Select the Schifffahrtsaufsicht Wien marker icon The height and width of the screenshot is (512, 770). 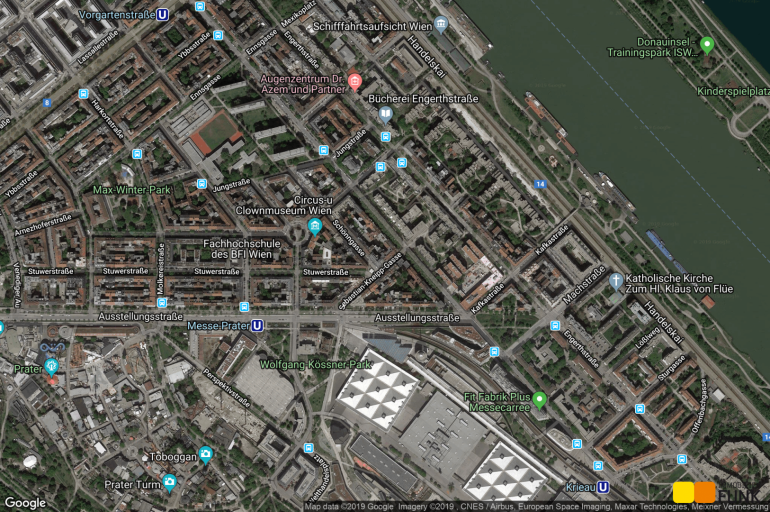441,24
